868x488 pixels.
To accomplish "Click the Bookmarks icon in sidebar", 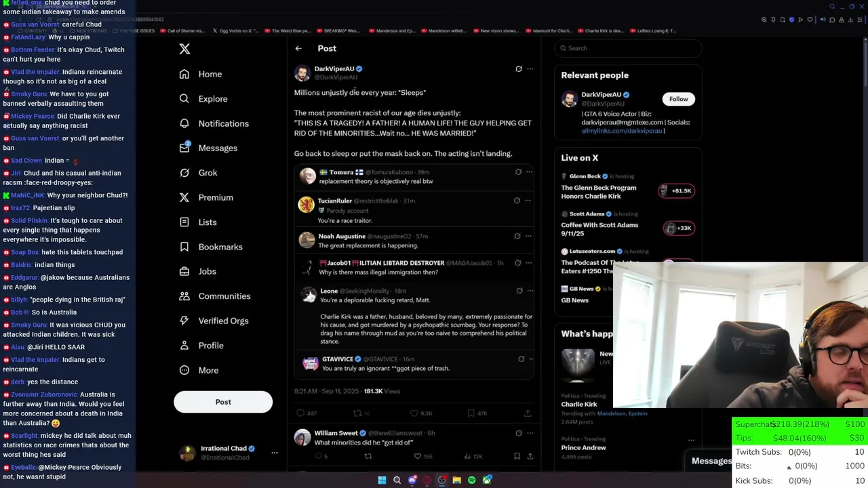I will point(184,247).
